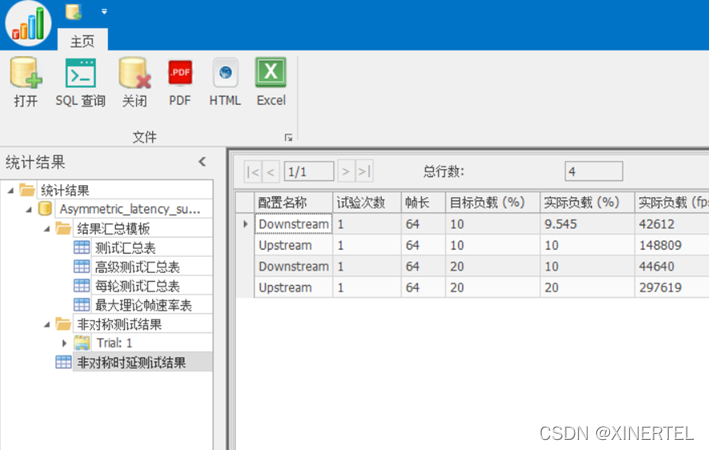Click the 42612 fps cell
The height and width of the screenshot is (450, 709).
tap(672, 224)
